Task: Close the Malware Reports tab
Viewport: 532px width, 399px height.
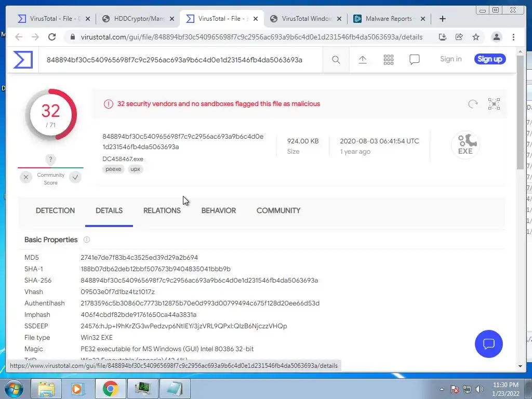Action: pos(423,19)
